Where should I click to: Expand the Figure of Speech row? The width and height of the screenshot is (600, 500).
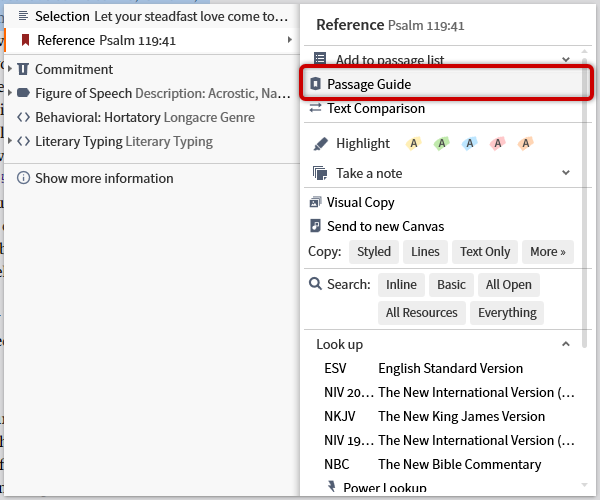10,93
